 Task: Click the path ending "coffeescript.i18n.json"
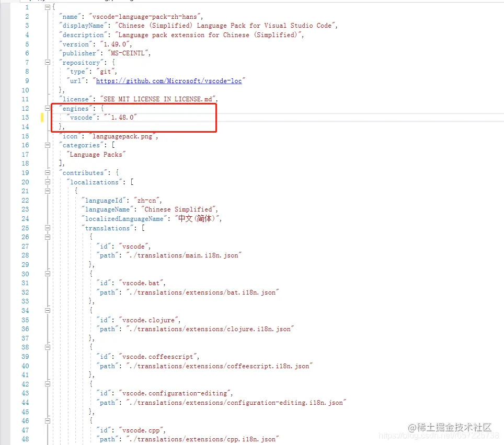click(x=220, y=366)
